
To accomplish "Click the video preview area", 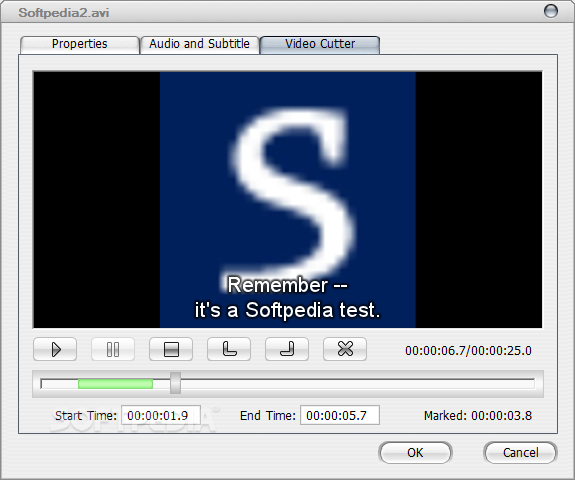I will (288, 199).
